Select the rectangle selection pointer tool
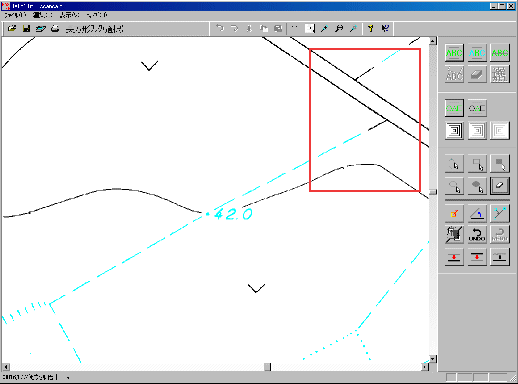 point(477,164)
